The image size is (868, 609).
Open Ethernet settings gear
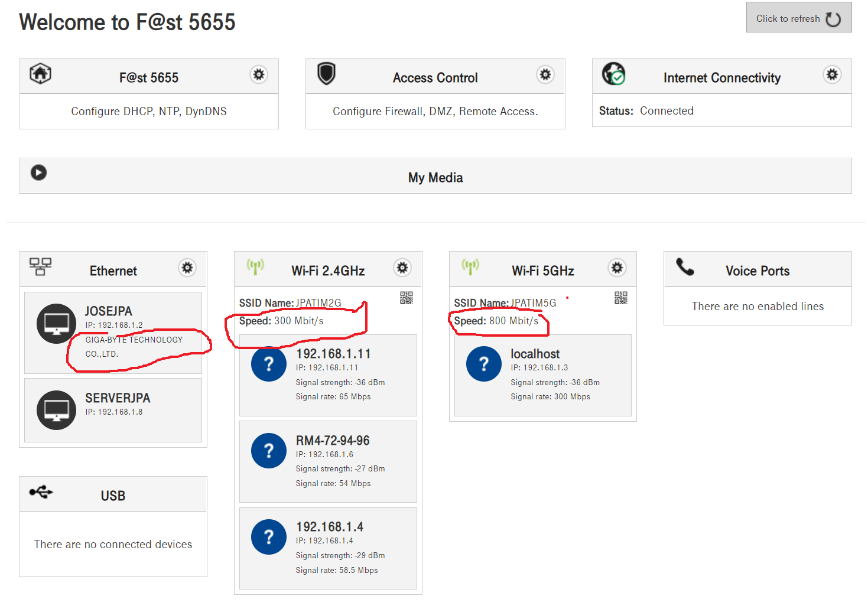(x=187, y=268)
